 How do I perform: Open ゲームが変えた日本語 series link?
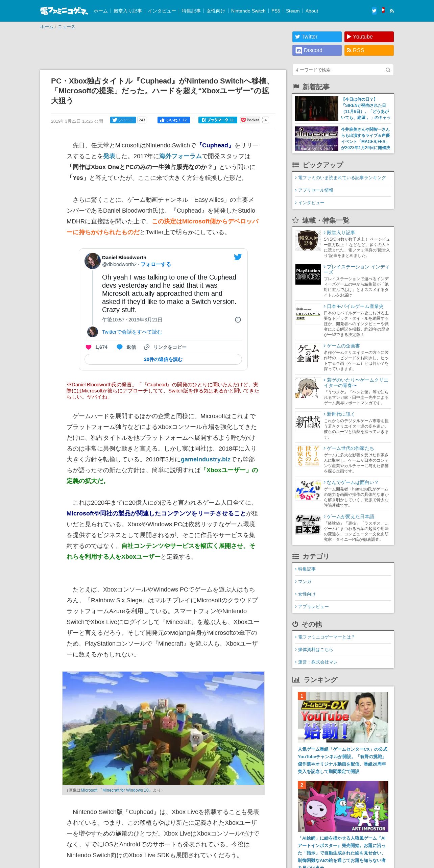(x=350, y=516)
